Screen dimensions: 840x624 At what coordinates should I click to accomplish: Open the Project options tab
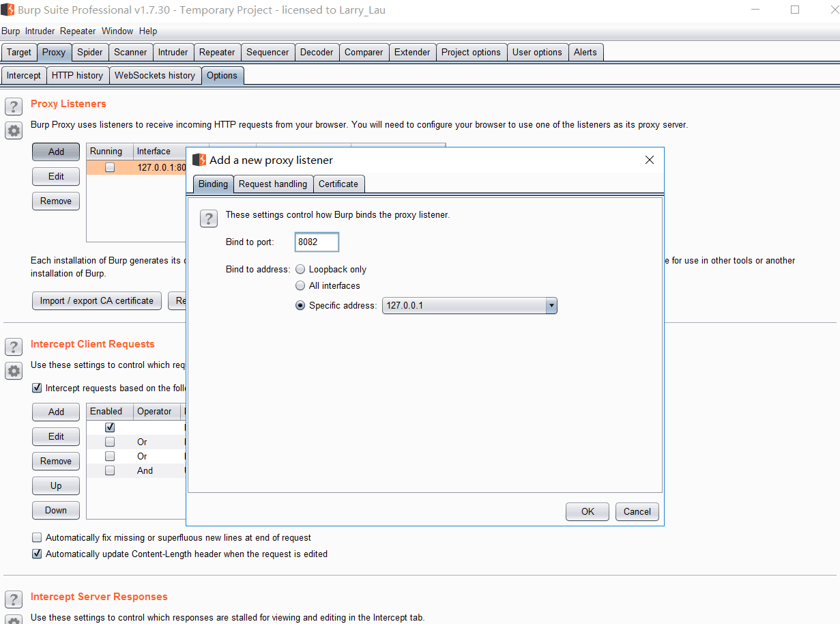[x=471, y=52]
